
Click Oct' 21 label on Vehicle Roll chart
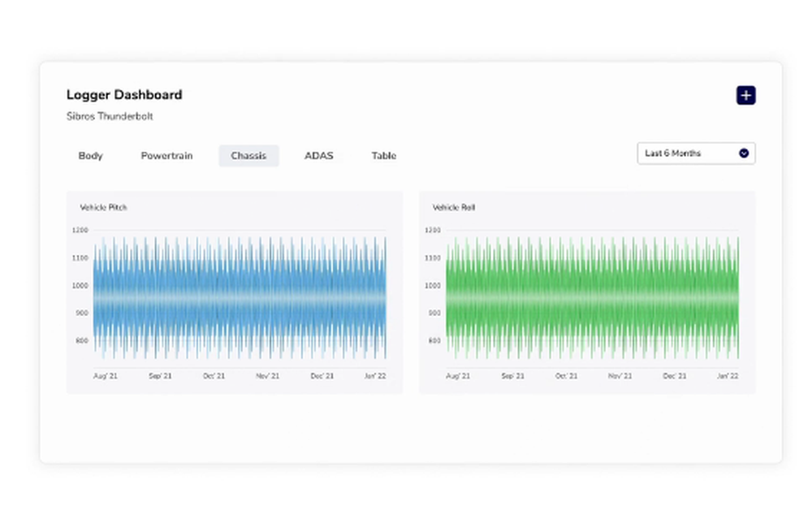[567, 375]
